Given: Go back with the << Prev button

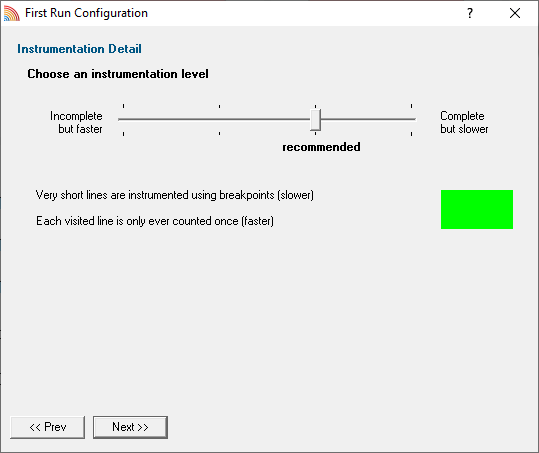Looking at the screenshot, I should [47, 427].
